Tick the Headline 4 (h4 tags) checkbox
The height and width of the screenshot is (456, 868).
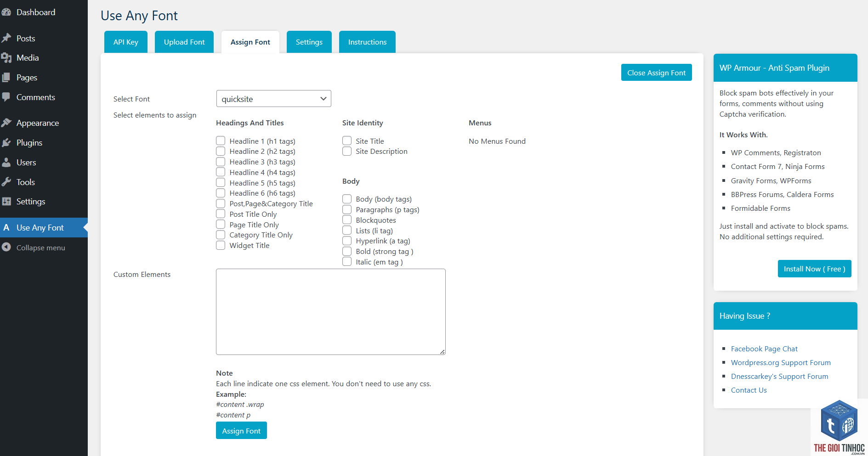click(x=221, y=172)
